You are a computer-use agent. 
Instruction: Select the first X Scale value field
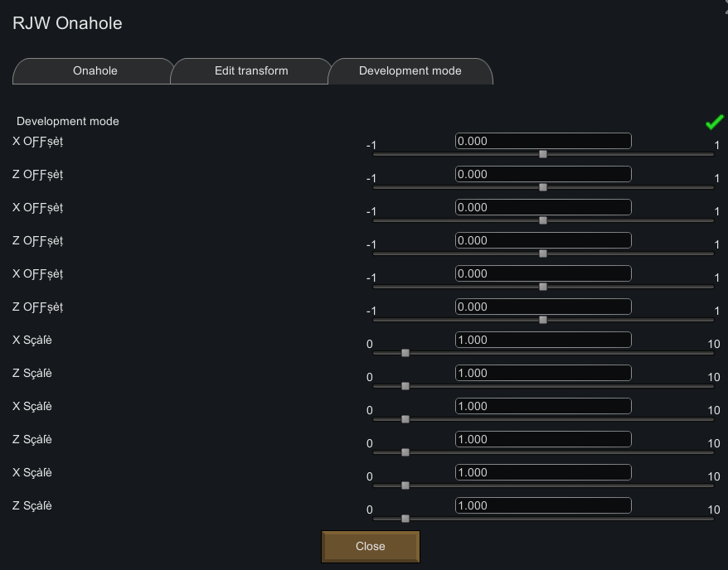pos(543,340)
